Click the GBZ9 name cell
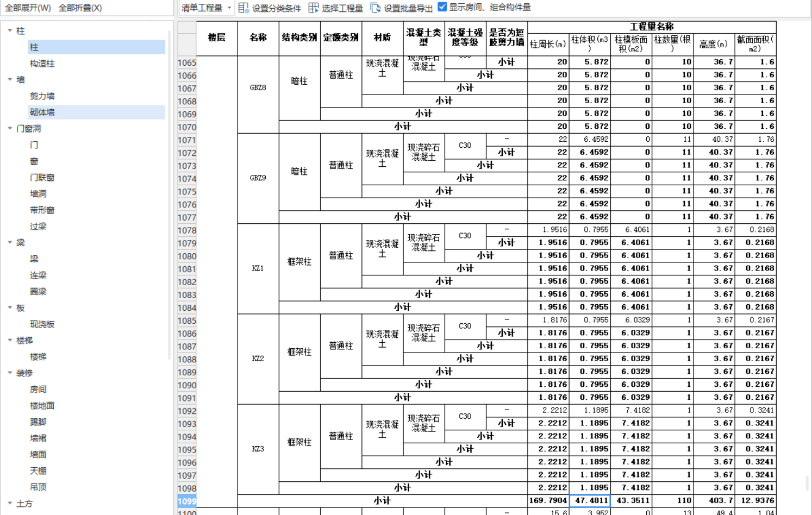Screen dimensions: 812x515 click(x=258, y=178)
